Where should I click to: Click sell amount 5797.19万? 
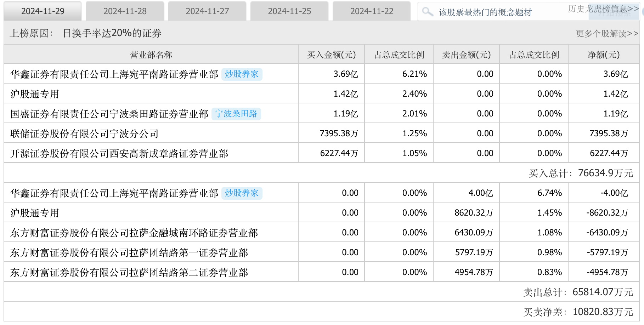pos(474,252)
